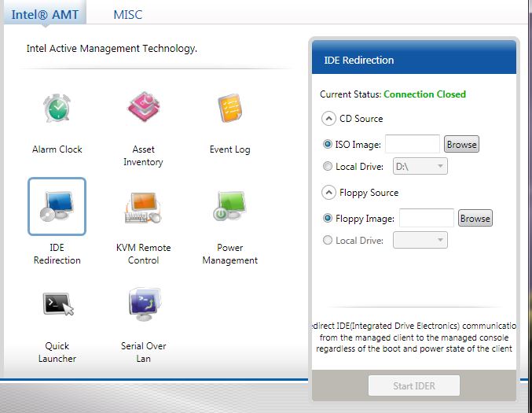Viewport: 532px width, 413px height.
Task: Open the Floppy Source local drive dropdown
Action: point(420,240)
